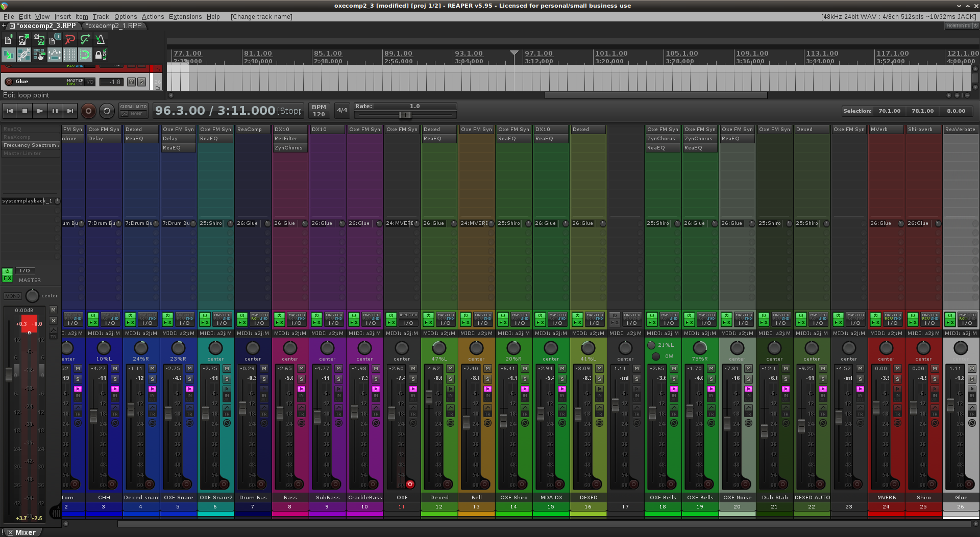This screenshot has height=537, width=980.
Task: Open the File menu
Action: tap(9, 17)
